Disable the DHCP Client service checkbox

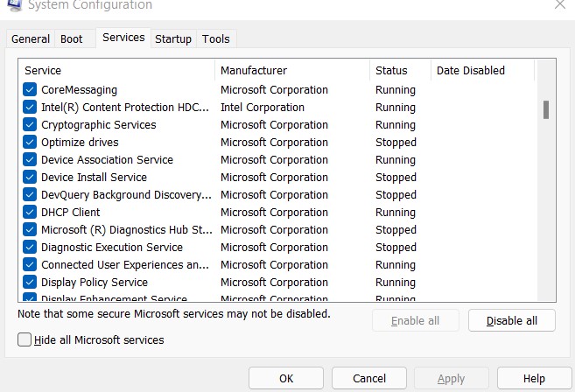coord(31,213)
